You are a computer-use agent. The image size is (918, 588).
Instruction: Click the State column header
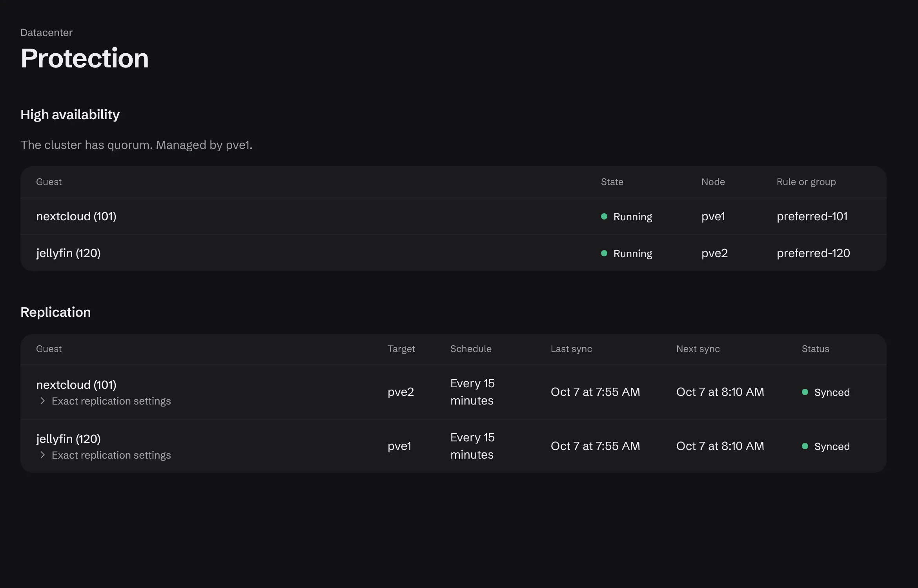click(612, 182)
